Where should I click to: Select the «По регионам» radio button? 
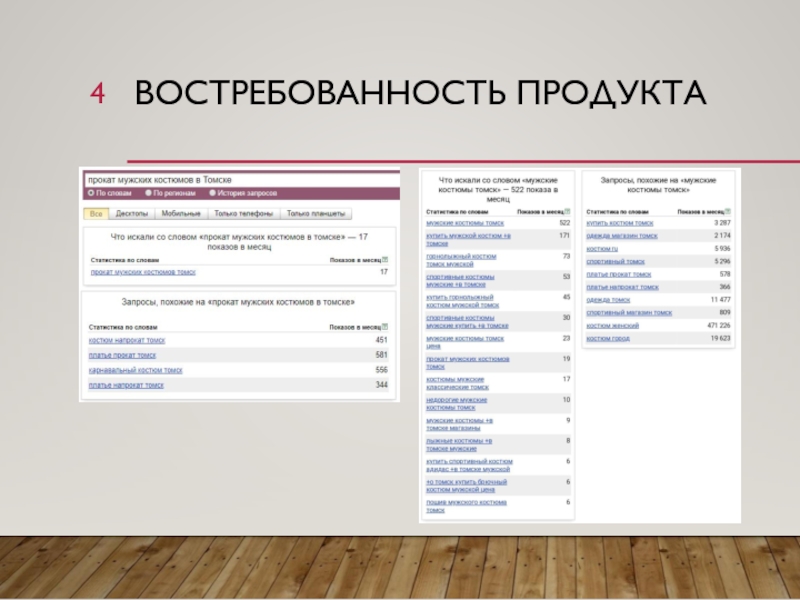coord(148,193)
